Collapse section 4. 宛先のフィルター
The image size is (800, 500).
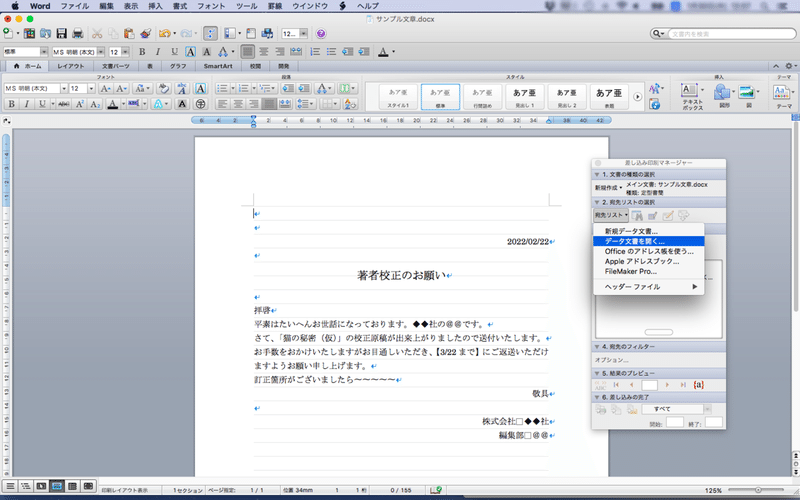[x=597, y=346]
